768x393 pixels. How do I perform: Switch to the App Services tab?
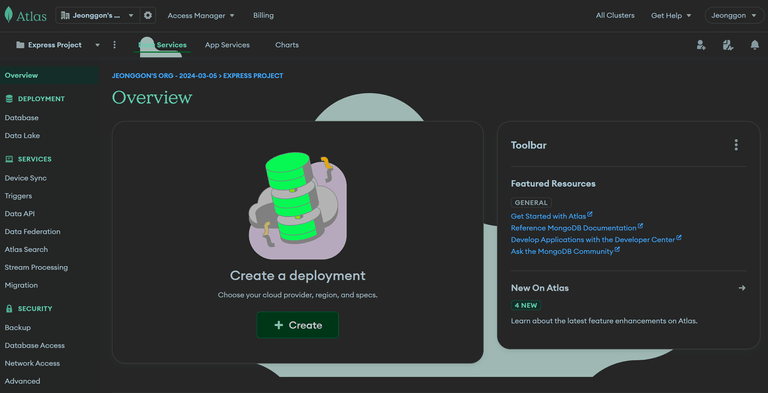point(227,45)
